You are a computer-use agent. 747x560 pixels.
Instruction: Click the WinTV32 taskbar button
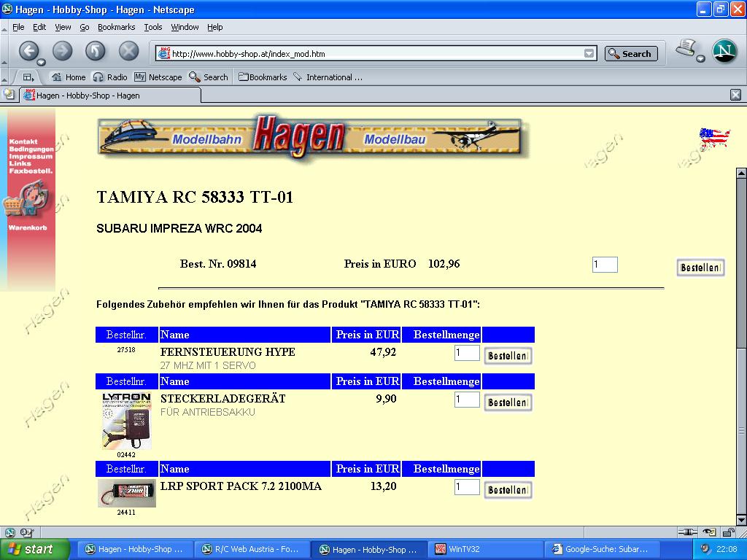pyautogui.click(x=485, y=549)
